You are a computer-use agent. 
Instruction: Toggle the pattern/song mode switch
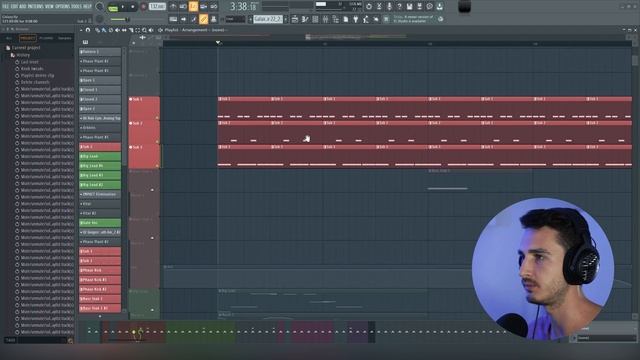coord(113,7)
